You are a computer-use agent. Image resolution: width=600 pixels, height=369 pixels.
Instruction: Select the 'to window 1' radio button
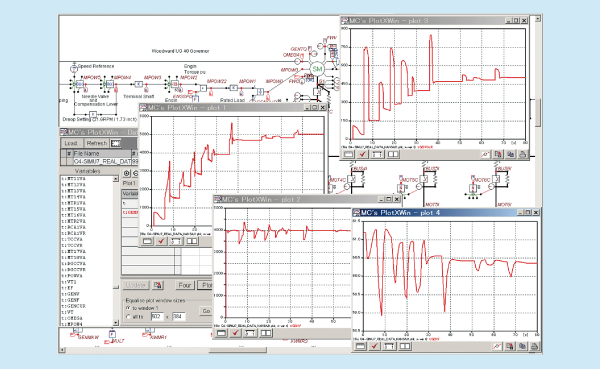(x=128, y=308)
